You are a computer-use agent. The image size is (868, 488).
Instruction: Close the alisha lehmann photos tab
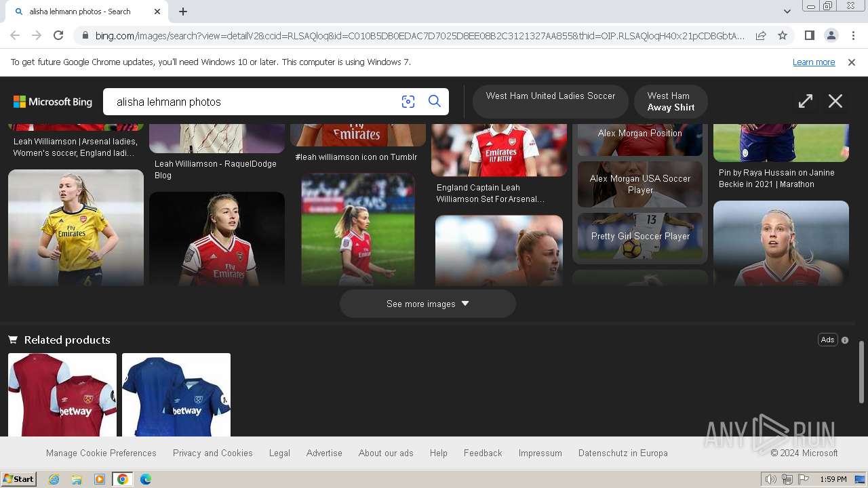157,12
